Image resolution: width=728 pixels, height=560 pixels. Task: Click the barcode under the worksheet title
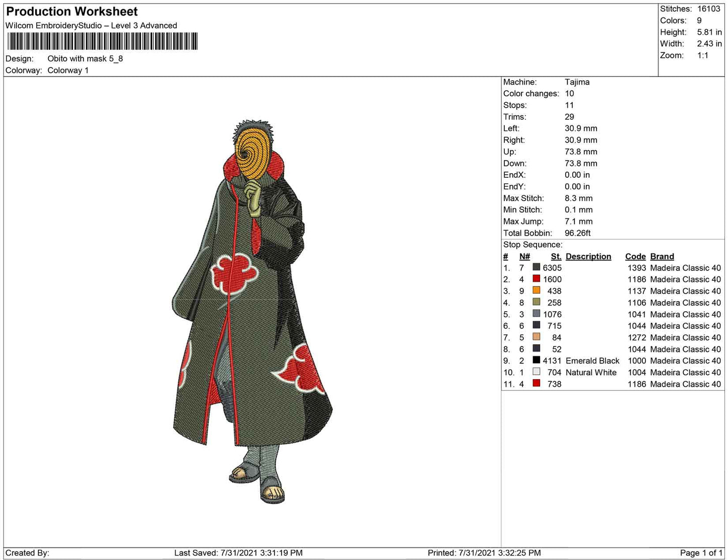[x=102, y=41]
